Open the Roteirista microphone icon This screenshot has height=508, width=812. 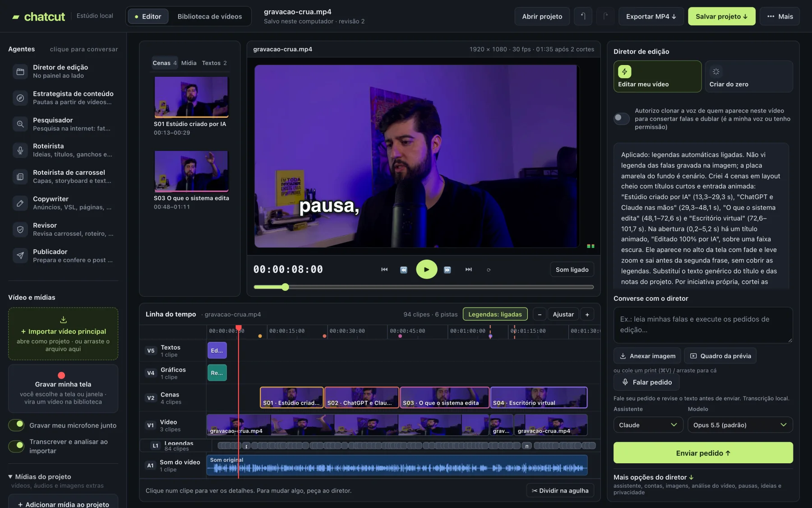(x=20, y=150)
